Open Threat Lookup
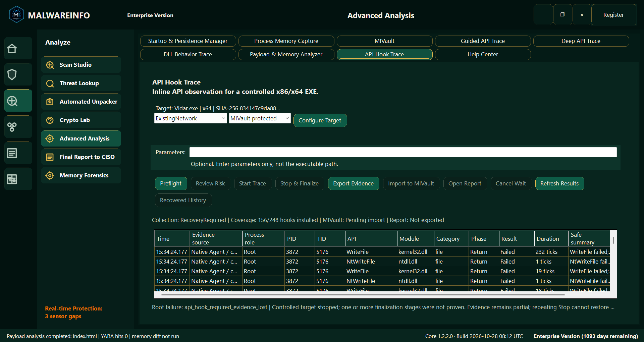 click(x=81, y=83)
